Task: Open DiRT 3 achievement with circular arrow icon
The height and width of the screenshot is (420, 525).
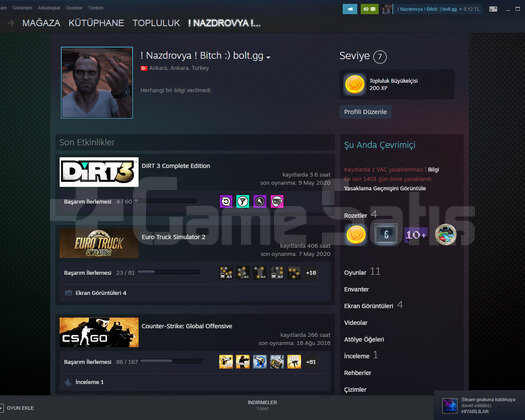Action: [x=226, y=201]
